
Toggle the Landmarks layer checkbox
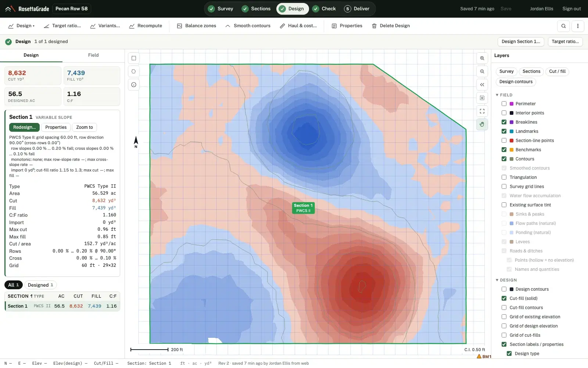[504, 131]
